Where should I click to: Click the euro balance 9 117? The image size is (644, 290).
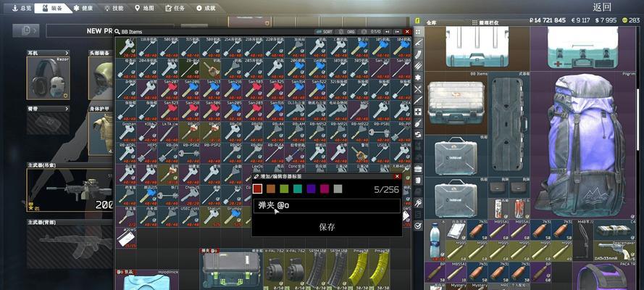(580, 20)
